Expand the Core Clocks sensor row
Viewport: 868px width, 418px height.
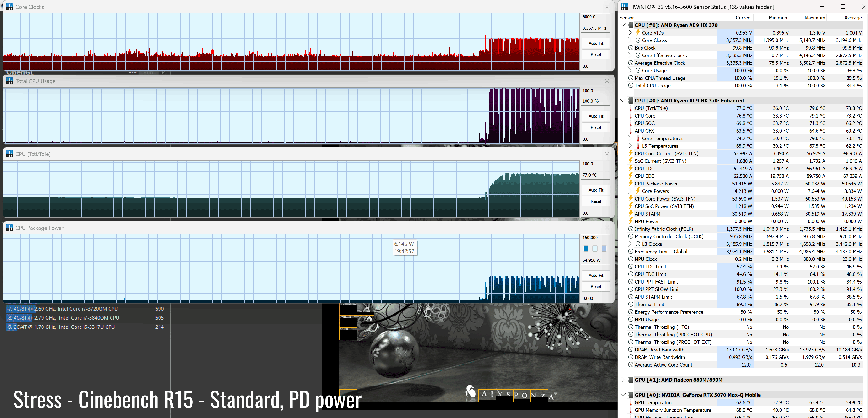coord(630,40)
